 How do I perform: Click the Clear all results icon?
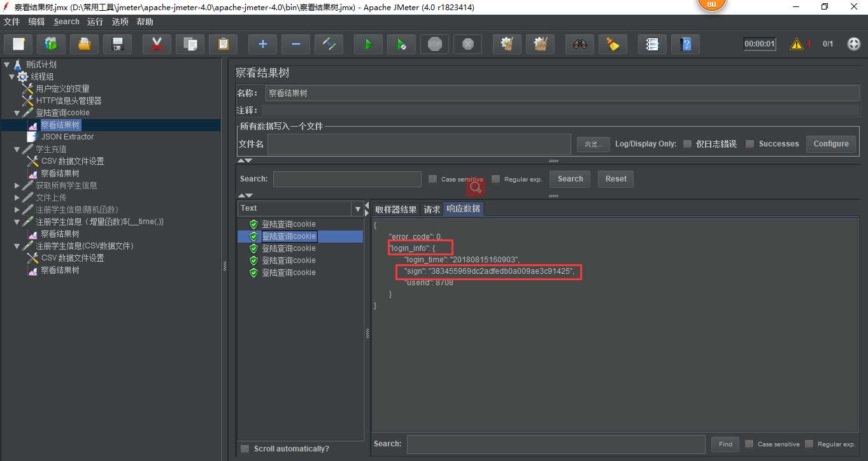pos(540,44)
